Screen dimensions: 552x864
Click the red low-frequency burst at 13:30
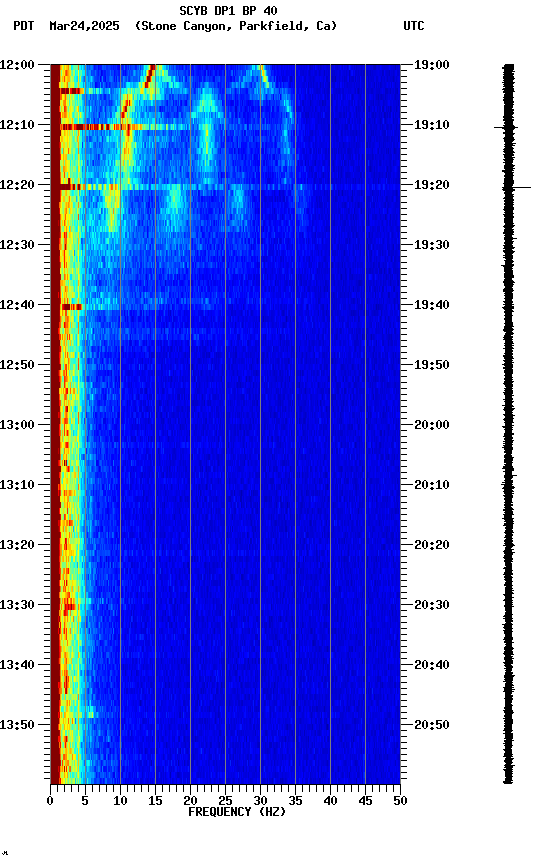pyautogui.click(x=70, y=607)
